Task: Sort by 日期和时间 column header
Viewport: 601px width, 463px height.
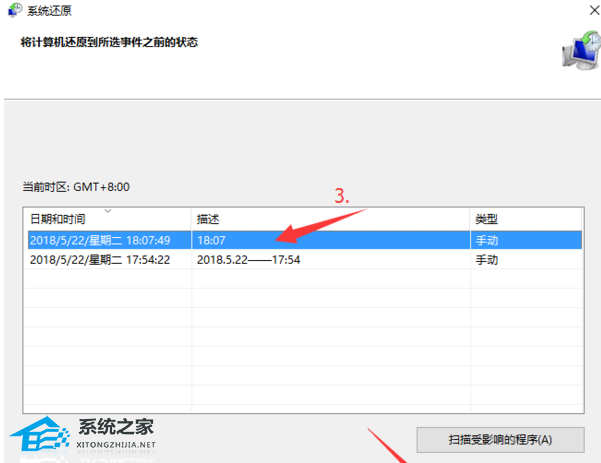Action: (x=107, y=219)
